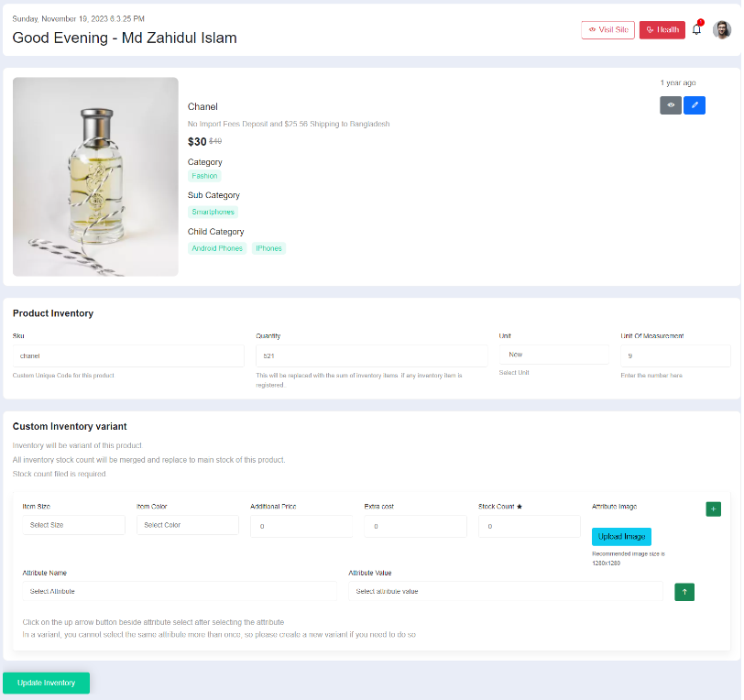The width and height of the screenshot is (744, 700).
Task: Click the Good Evening greeting heading
Action: coord(125,38)
